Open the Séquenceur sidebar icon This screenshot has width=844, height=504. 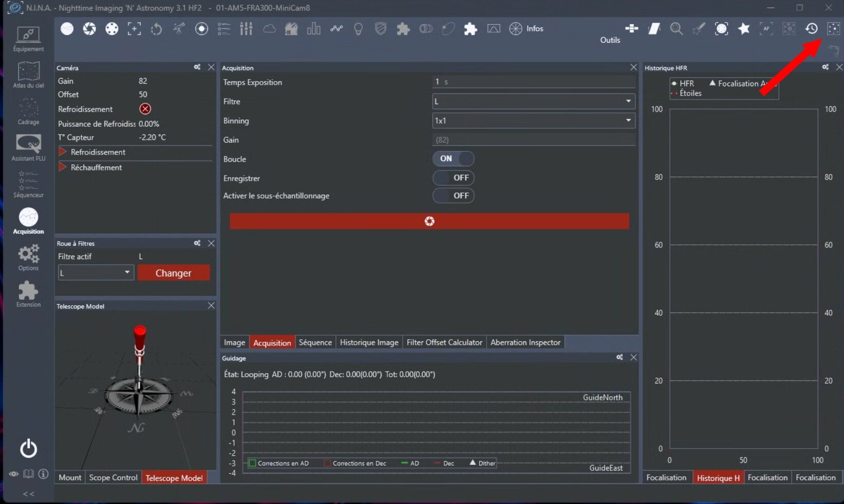click(x=28, y=184)
